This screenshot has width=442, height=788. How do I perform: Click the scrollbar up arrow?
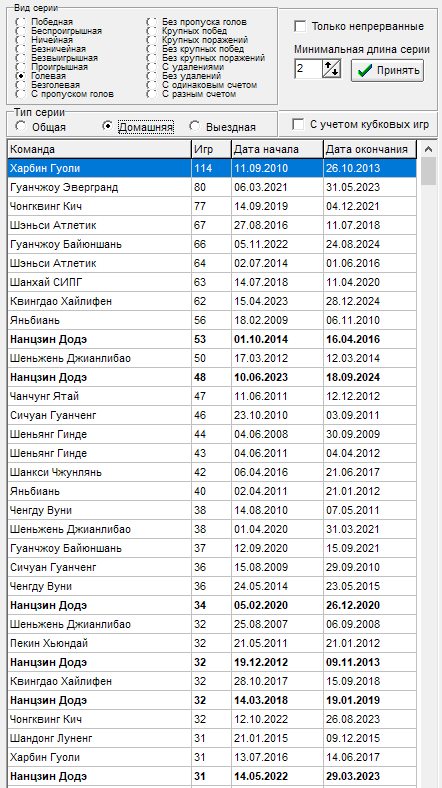[x=428, y=149]
